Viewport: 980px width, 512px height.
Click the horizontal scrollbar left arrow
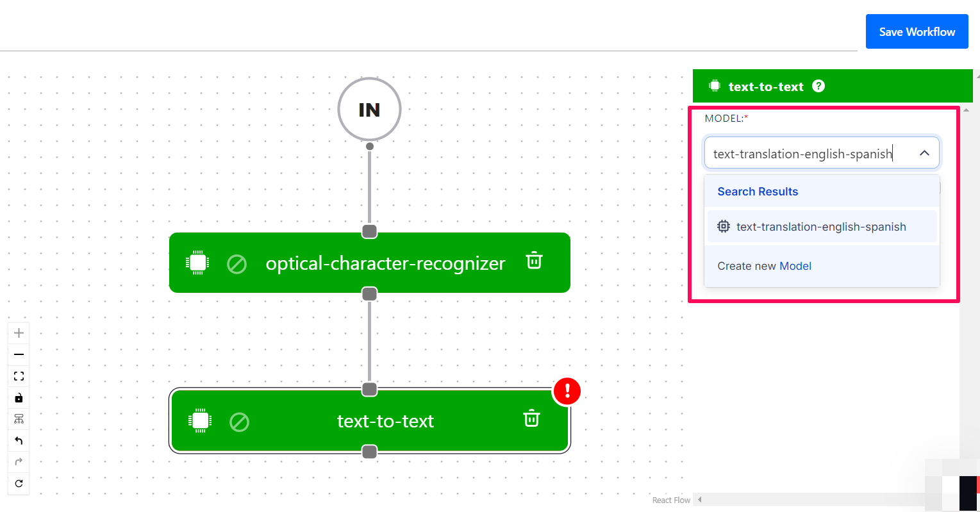point(700,500)
